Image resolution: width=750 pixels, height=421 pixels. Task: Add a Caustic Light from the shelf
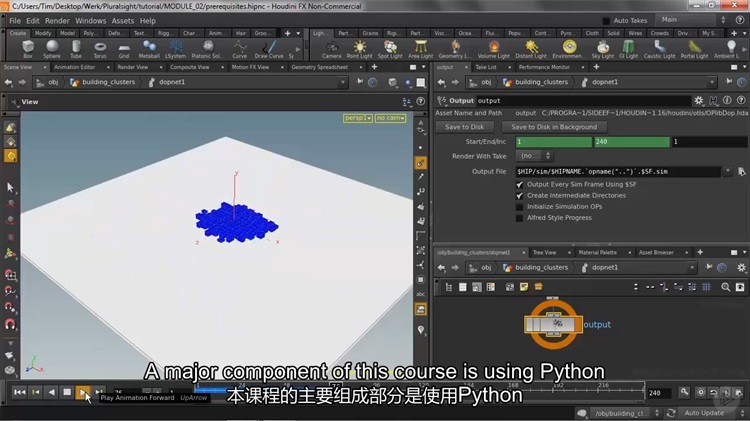click(x=660, y=49)
